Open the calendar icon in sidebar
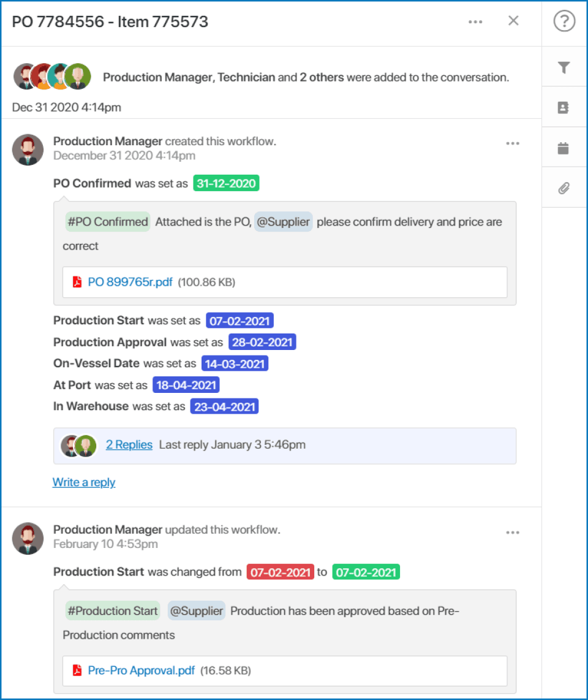 [563, 148]
